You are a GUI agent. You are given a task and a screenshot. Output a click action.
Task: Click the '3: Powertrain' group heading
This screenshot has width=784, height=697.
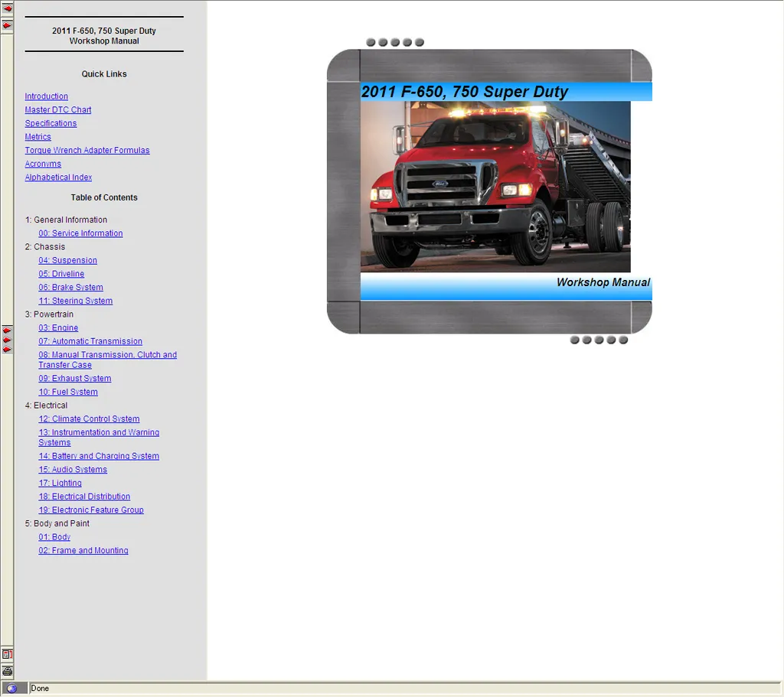click(x=49, y=314)
